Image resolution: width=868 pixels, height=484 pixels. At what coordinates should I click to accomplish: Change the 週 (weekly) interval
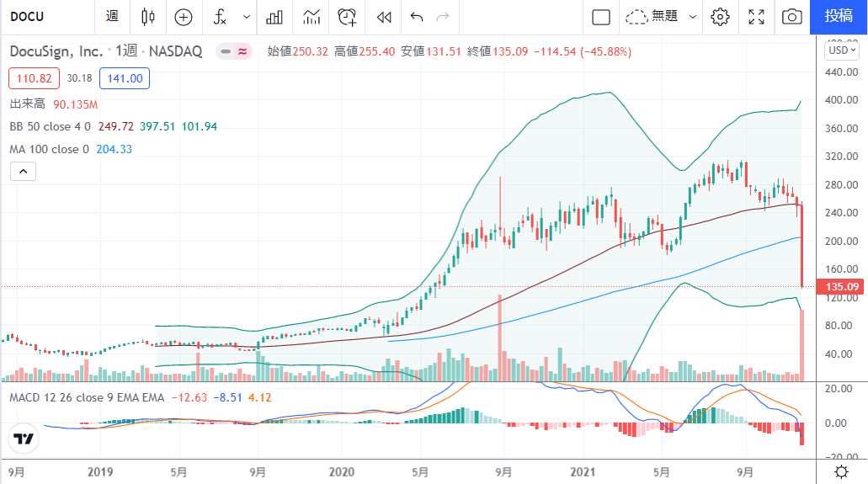[112, 17]
